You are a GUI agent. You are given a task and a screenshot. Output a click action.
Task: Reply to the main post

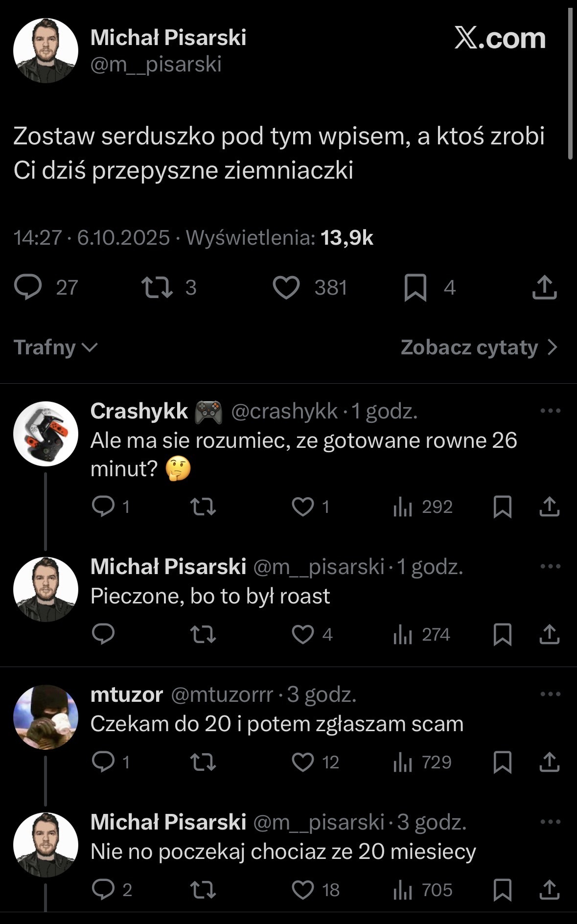pos(28,287)
